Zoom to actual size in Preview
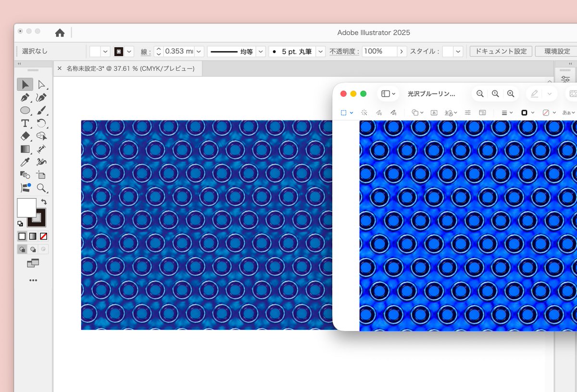 495,94
